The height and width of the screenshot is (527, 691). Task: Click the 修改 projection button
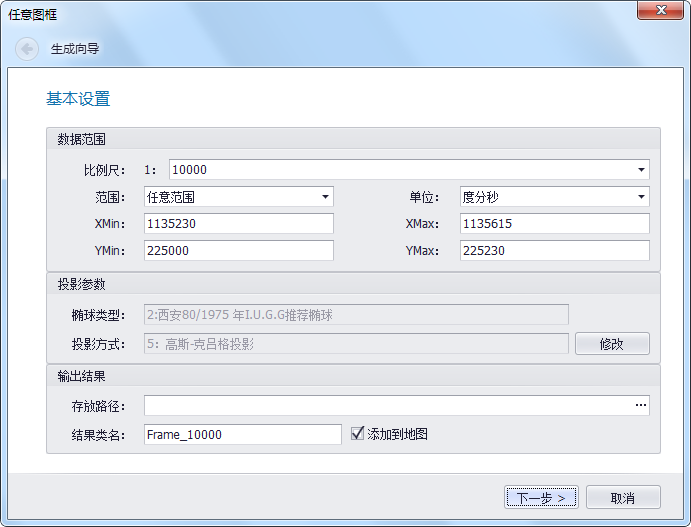tap(611, 344)
